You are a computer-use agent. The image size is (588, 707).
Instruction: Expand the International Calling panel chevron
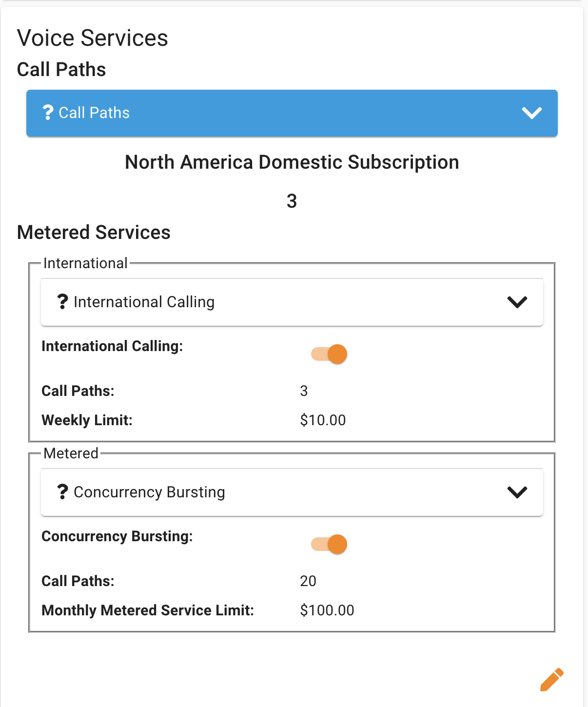[517, 302]
